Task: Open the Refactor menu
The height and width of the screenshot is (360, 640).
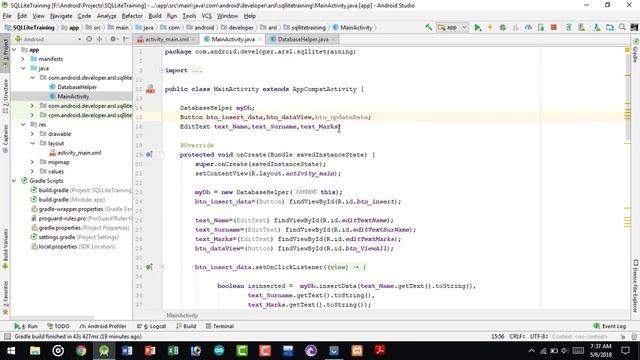Action: (x=132, y=16)
